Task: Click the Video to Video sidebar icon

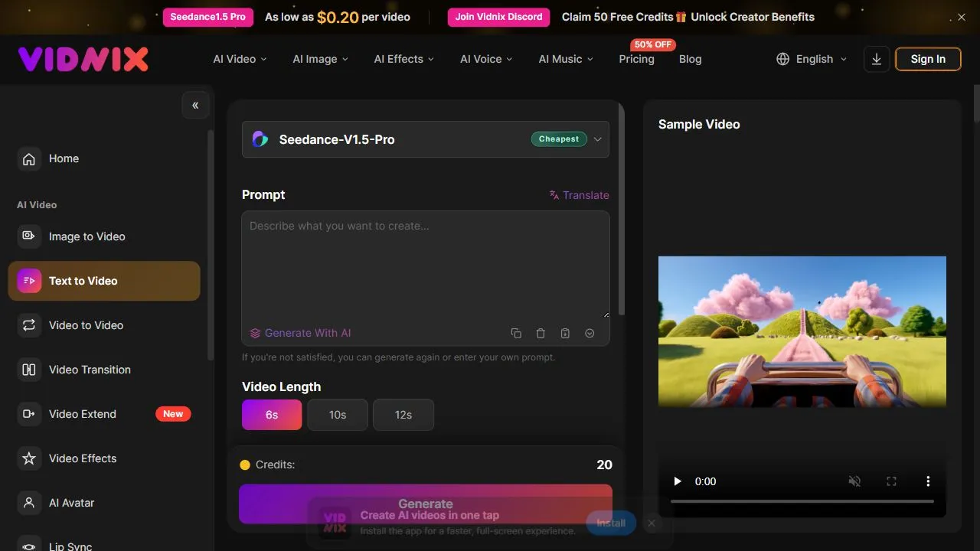Action: point(29,325)
